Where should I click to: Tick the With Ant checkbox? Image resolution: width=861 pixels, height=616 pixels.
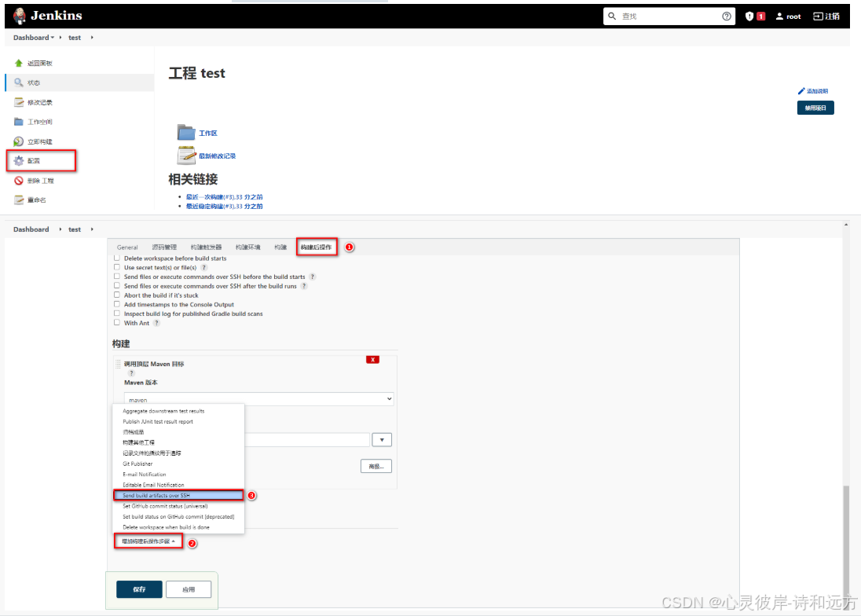(x=117, y=323)
